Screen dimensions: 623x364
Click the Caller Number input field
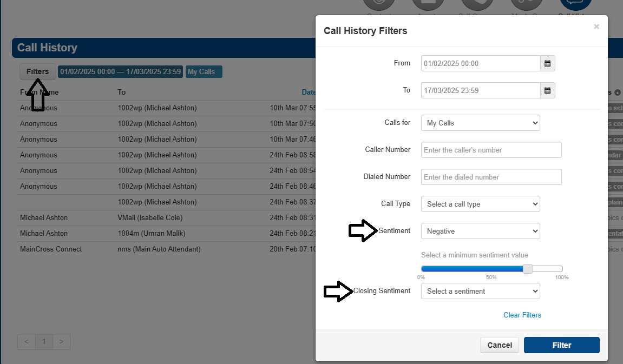click(x=491, y=150)
